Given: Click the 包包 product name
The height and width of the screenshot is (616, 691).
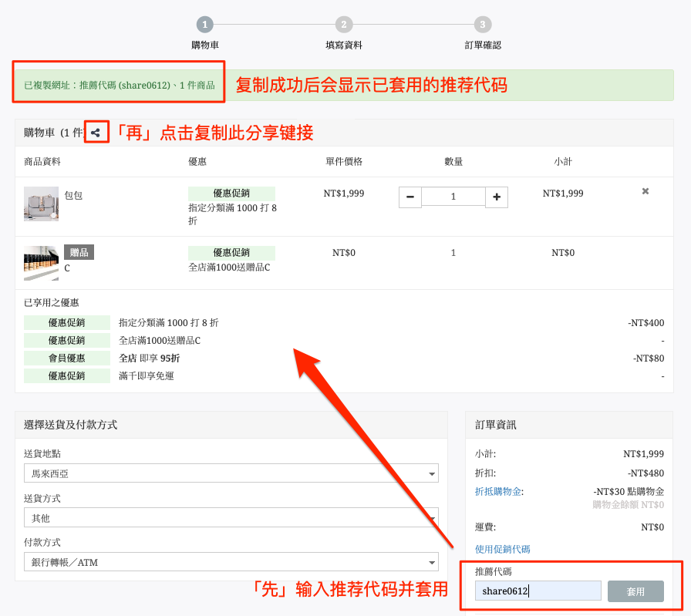Looking at the screenshot, I should tap(73, 195).
